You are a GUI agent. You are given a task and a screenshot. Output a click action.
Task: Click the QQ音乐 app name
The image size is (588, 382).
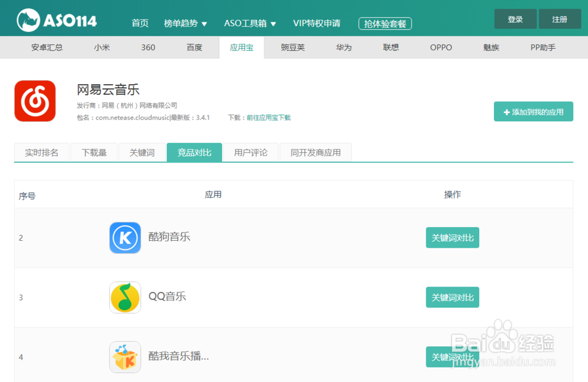pyautogui.click(x=167, y=297)
